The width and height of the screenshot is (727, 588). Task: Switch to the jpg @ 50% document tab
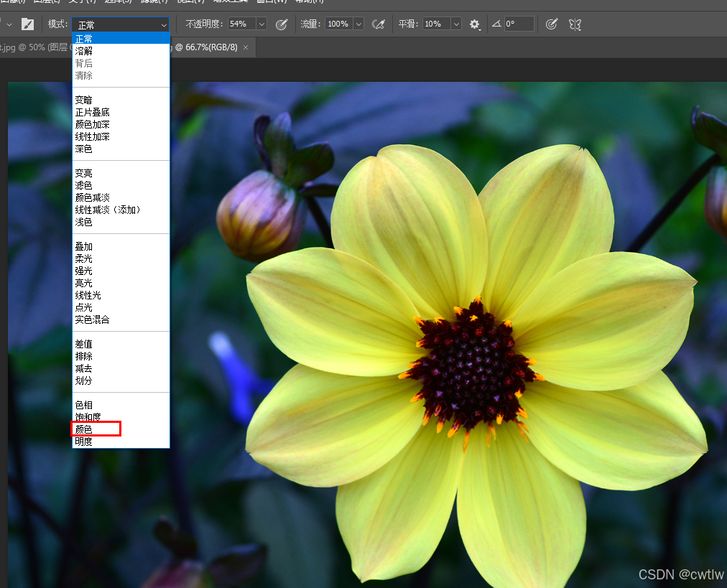click(x=34, y=47)
